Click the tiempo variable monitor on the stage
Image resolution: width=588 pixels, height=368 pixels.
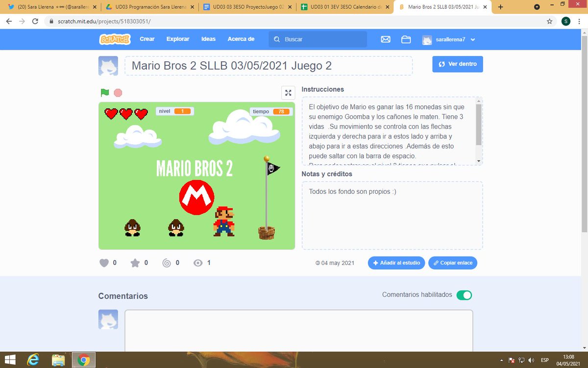[271, 111]
